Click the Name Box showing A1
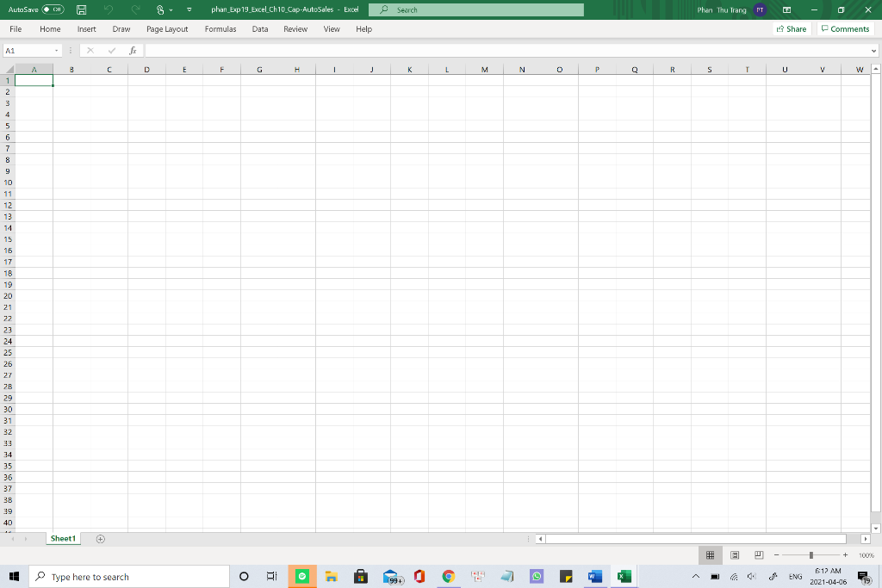The width and height of the screenshot is (882, 588). [28, 51]
